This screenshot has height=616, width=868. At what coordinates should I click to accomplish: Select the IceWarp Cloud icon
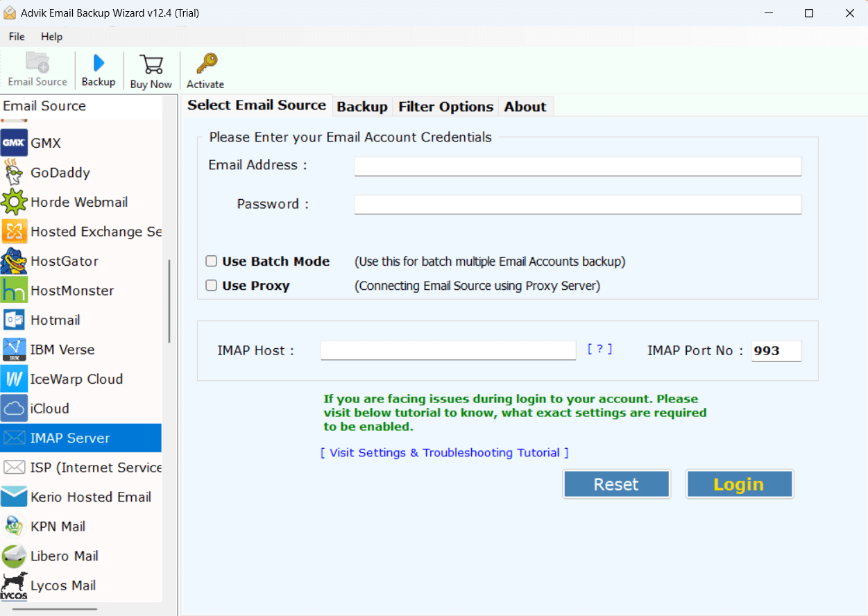14,379
